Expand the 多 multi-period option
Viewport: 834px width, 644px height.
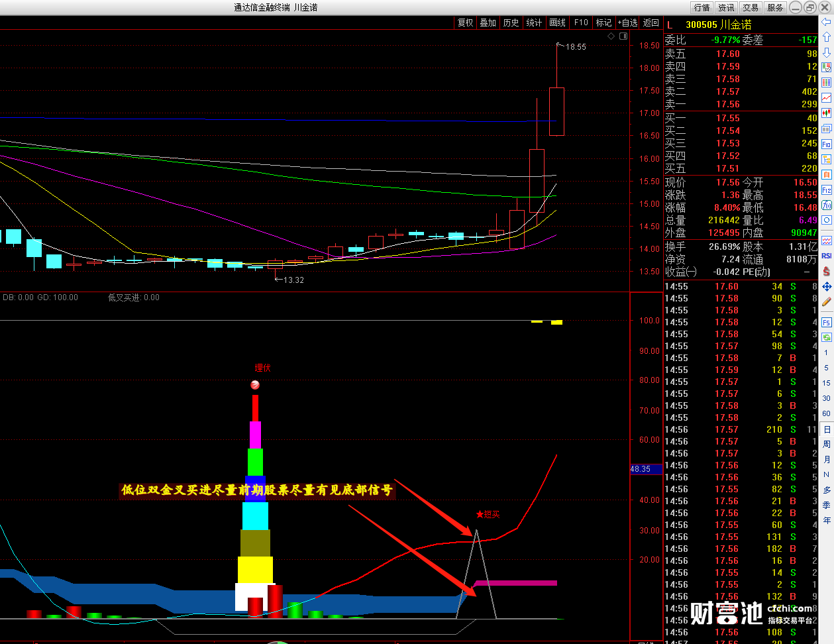(x=827, y=490)
